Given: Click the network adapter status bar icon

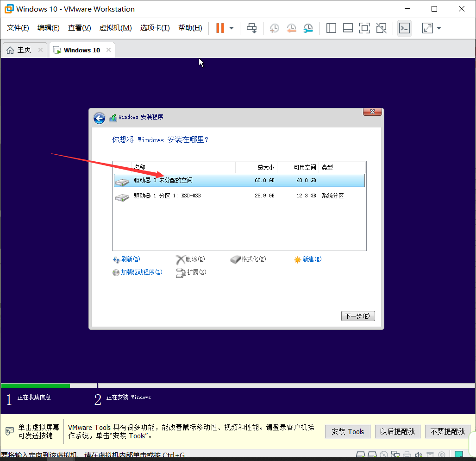Looking at the screenshot, I should (x=395, y=455).
